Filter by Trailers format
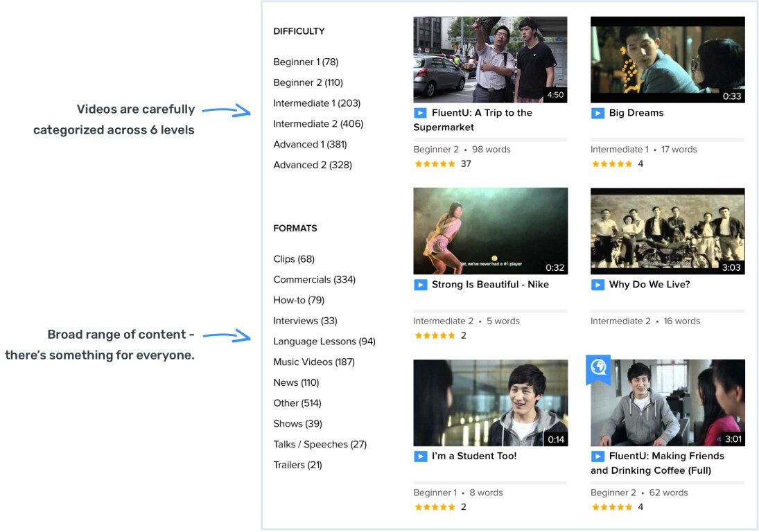Viewport: 759px width, 532px height. (x=297, y=465)
